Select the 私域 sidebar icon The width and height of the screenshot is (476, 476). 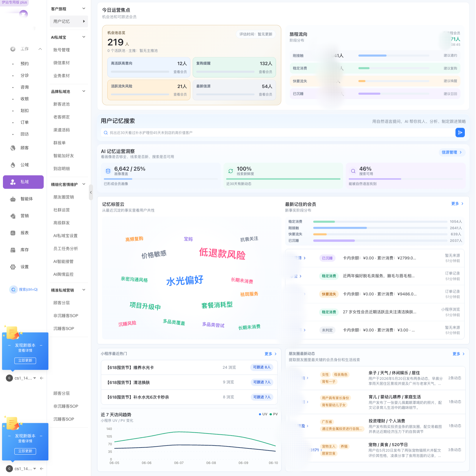click(13, 182)
